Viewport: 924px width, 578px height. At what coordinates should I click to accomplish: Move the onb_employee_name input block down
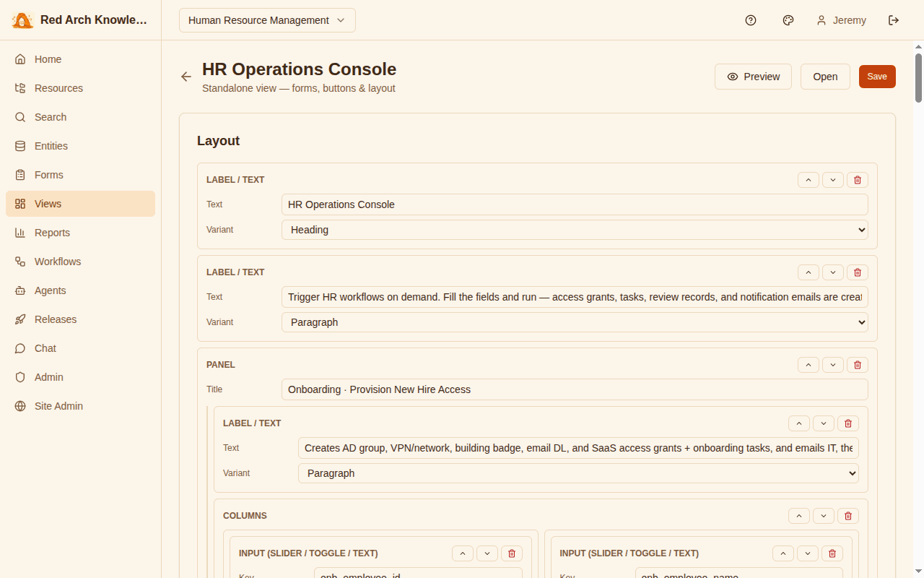coord(808,553)
